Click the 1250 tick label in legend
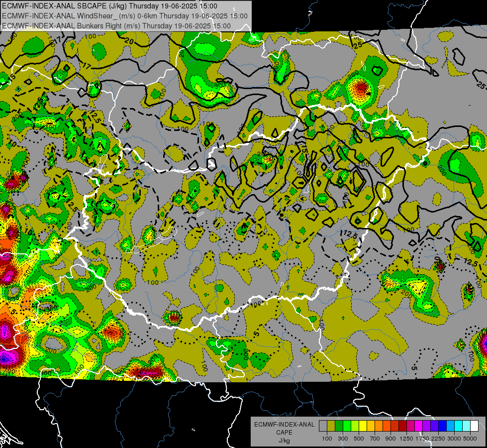Screen dimensions: 487x448 [x=406, y=439]
